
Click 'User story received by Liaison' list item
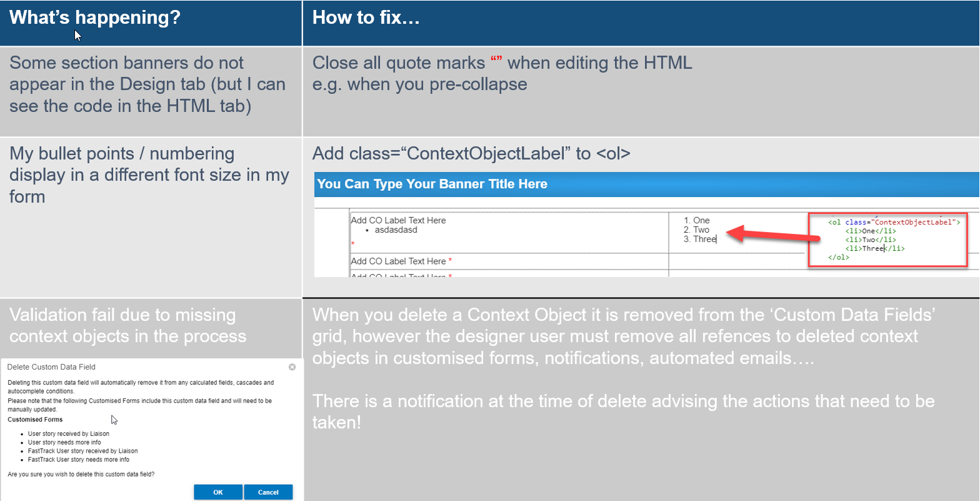[69, 433]
